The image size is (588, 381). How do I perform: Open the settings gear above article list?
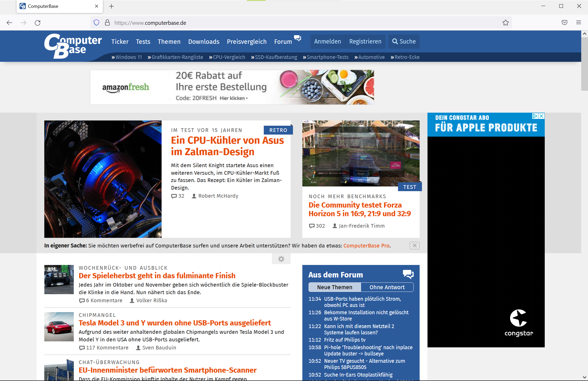[281, 259]
